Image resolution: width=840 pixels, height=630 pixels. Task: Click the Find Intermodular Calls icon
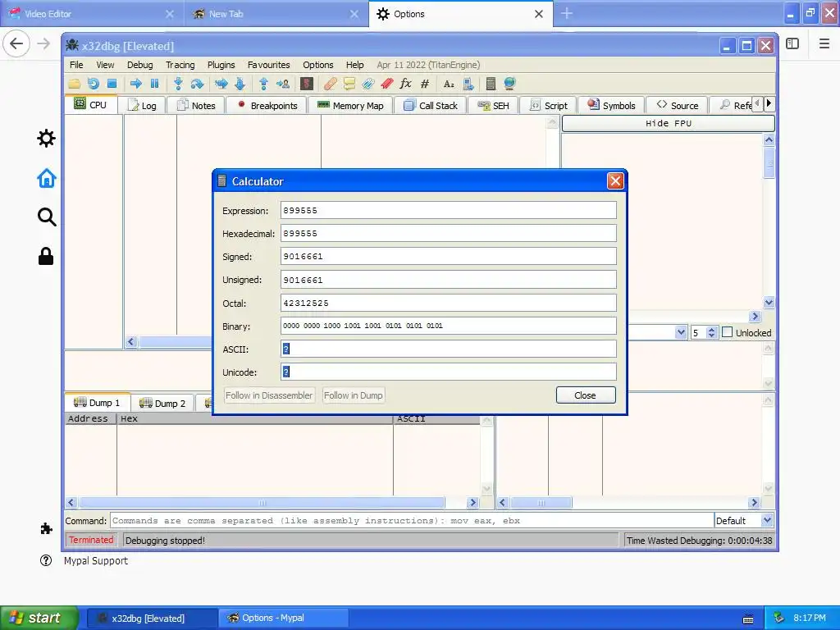468,84
